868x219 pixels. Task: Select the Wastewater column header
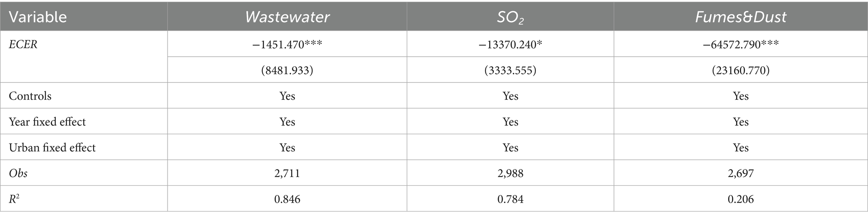(x=287, y=17)
